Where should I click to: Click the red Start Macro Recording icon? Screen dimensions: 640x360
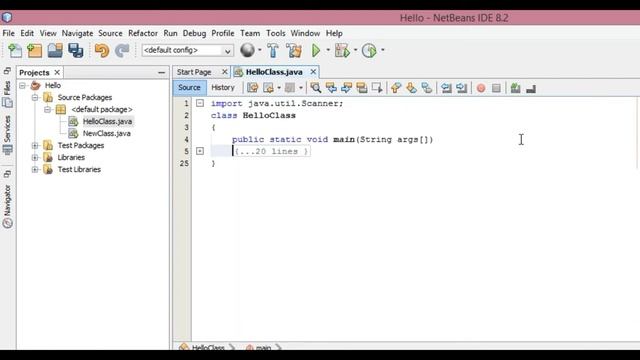(x=481, y=88)
